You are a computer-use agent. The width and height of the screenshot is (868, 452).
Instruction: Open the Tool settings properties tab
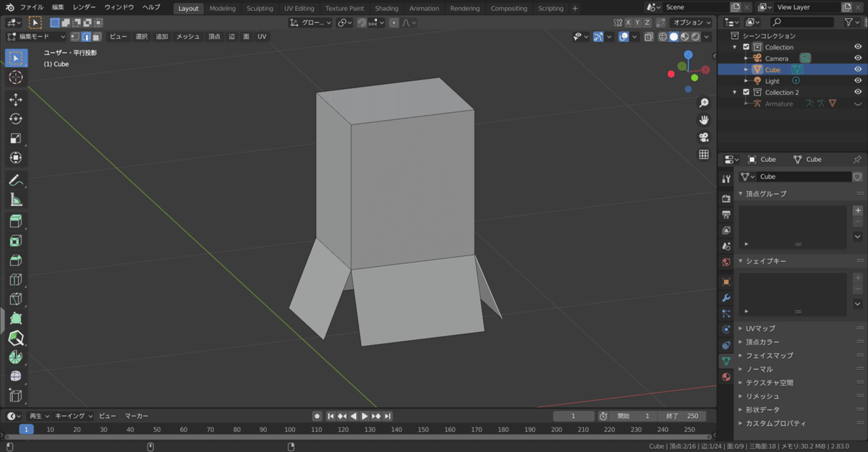click(726, 179)
